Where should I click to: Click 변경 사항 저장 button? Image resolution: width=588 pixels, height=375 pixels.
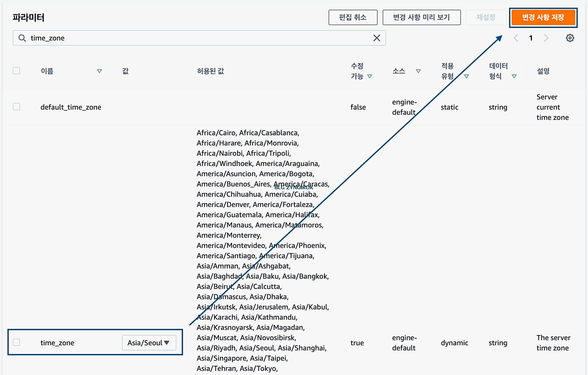[x=543, y=17]
